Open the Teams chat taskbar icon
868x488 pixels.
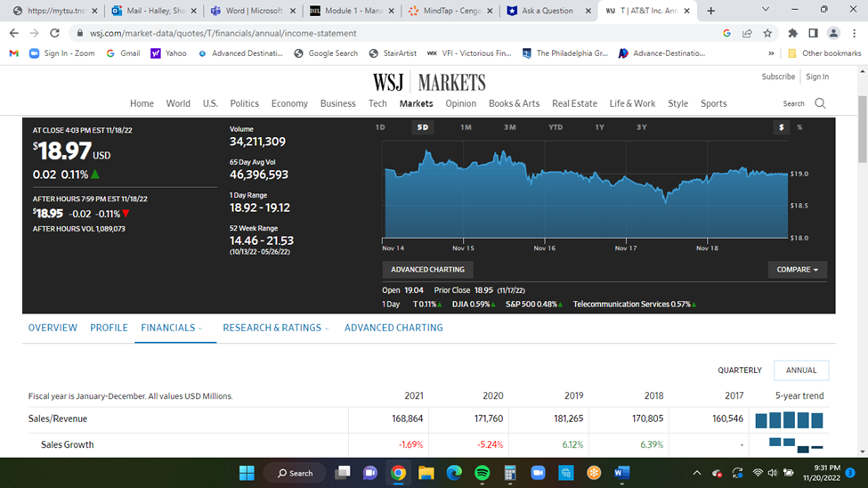pyautogui.click(x=369, y=473)
